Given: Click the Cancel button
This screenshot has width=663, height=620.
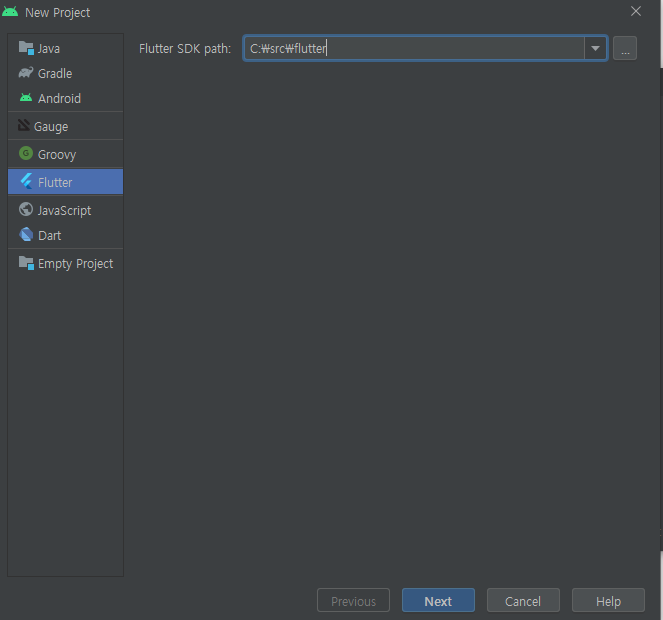Looking at the screenshot, I should (x=523, y=601).
